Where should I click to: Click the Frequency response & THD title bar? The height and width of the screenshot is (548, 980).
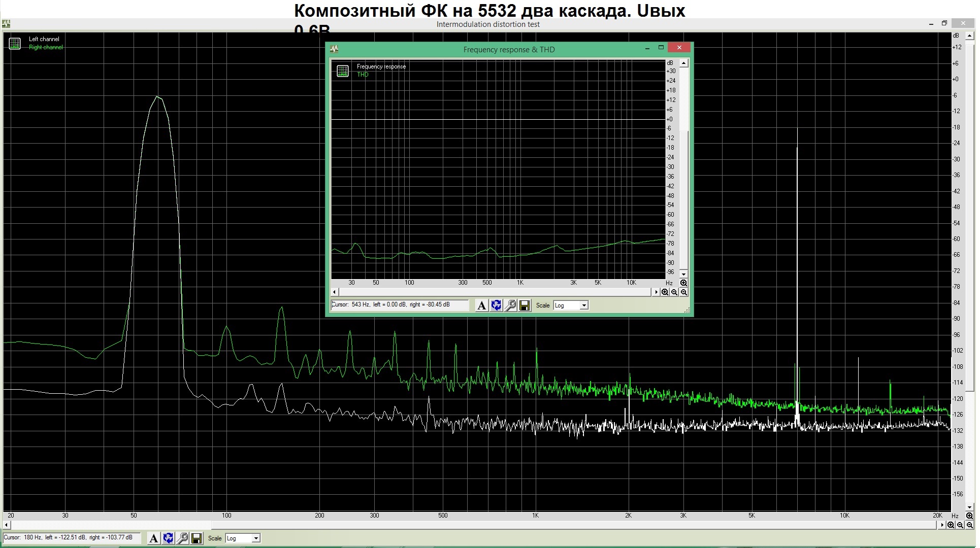coord(509,49)
